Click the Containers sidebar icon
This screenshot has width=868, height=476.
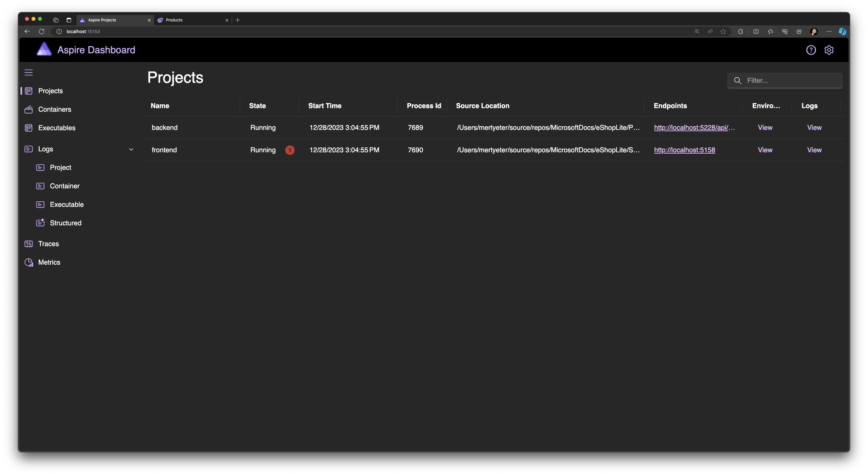pos(29,109)
